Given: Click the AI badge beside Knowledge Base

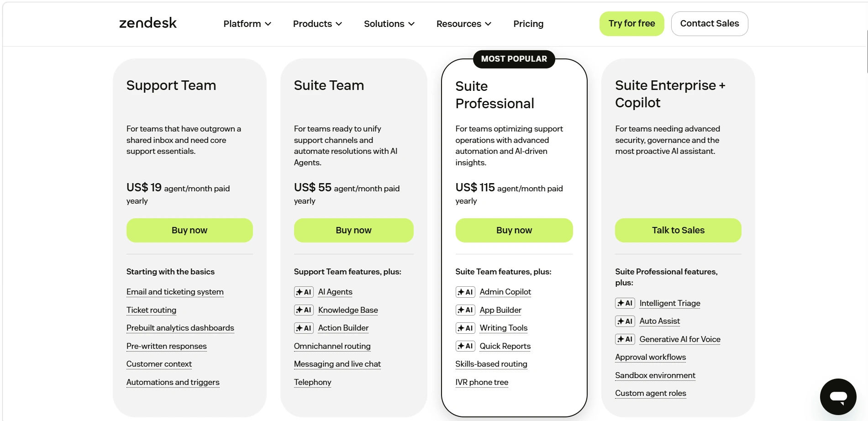Looking at the screenshot, I should 304,310.
